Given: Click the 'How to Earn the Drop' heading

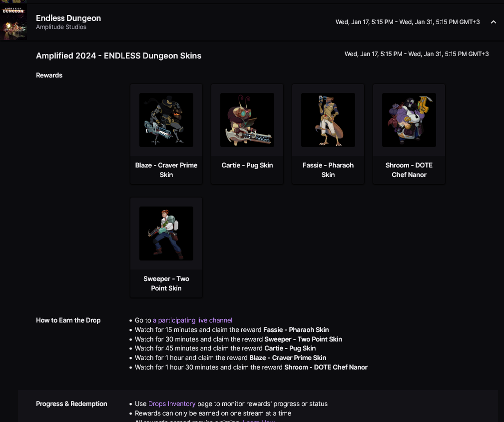Looking at the screenshot, I should click(68, 320).
